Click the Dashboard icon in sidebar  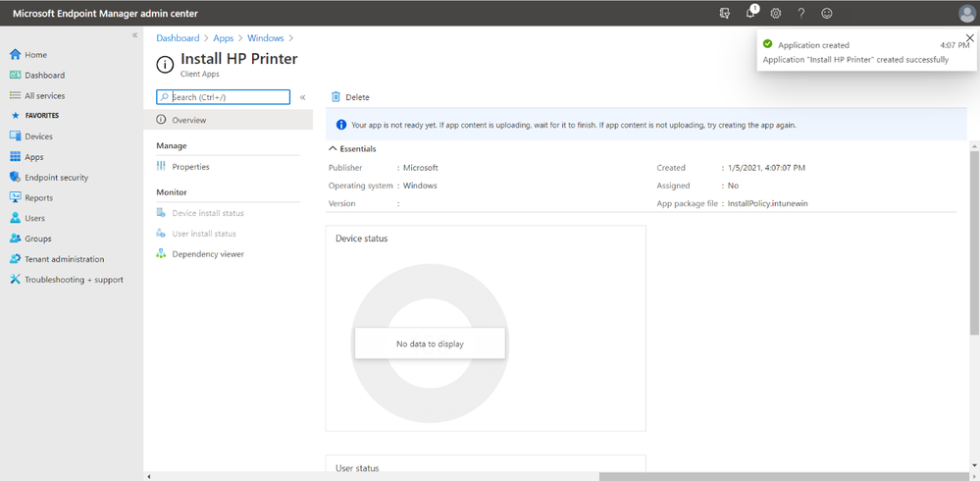coord(16,75)
